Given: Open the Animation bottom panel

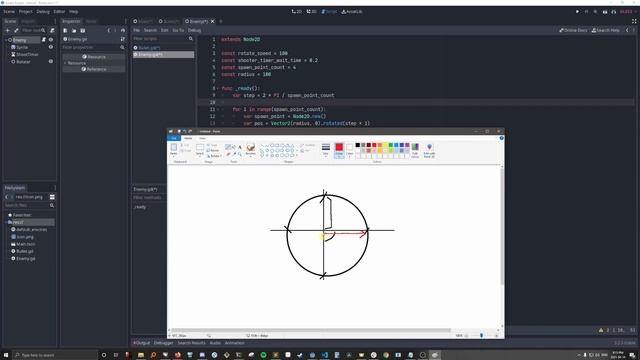Looking at the screenshot, I should pyautogui.click(x=234, y=343).
